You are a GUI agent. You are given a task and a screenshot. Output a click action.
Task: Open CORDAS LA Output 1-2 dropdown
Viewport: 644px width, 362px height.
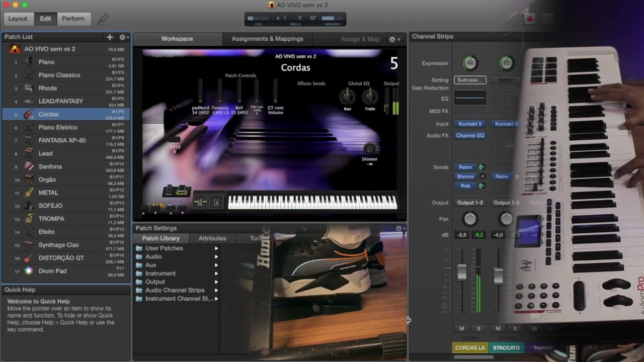470,203
